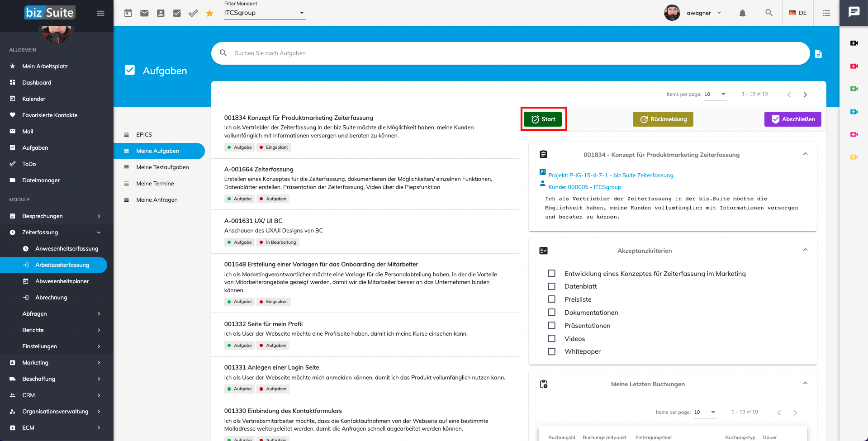868x441 pixels.
Task: Toggle the hamburger sidebar menu
Action: [100, 13]
